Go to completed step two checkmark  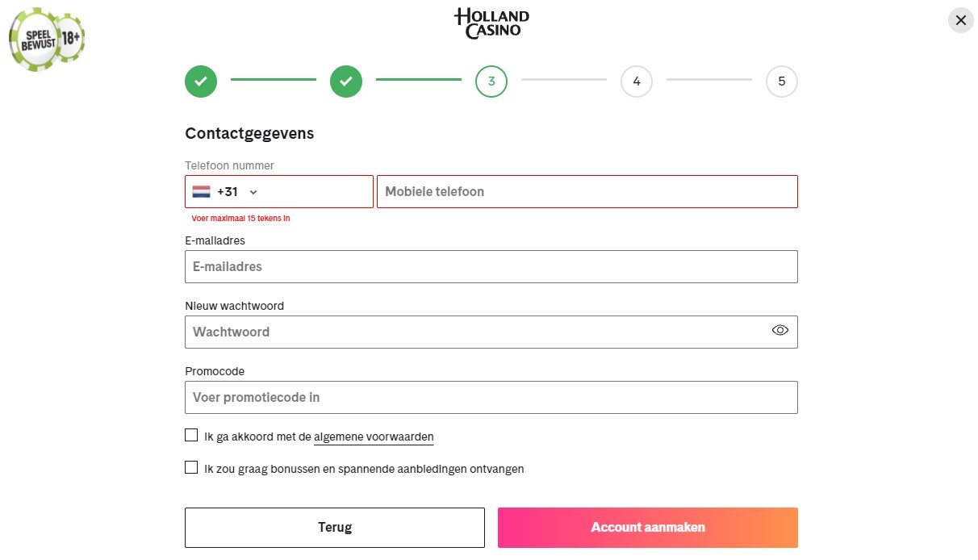pos(346,81)
